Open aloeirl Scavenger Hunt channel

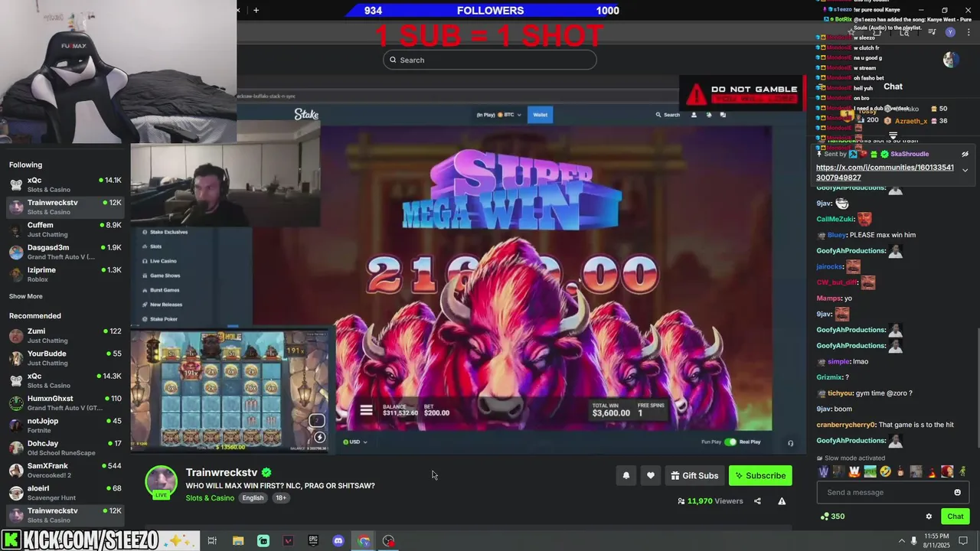[64, 492]
